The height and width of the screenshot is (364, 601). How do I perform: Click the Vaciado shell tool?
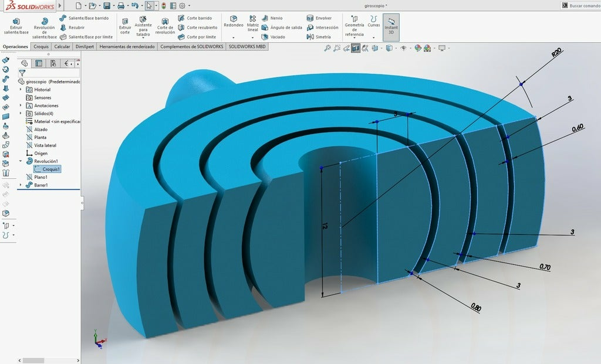click(274, 37)
